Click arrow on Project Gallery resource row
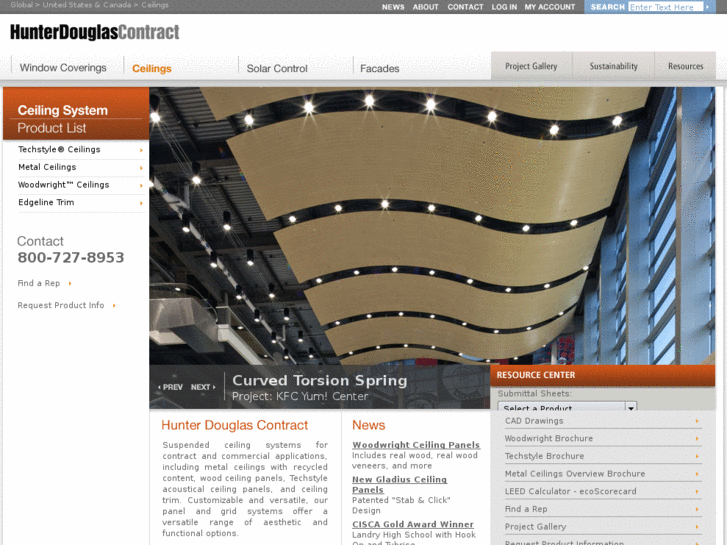 [x=697, y=527]
